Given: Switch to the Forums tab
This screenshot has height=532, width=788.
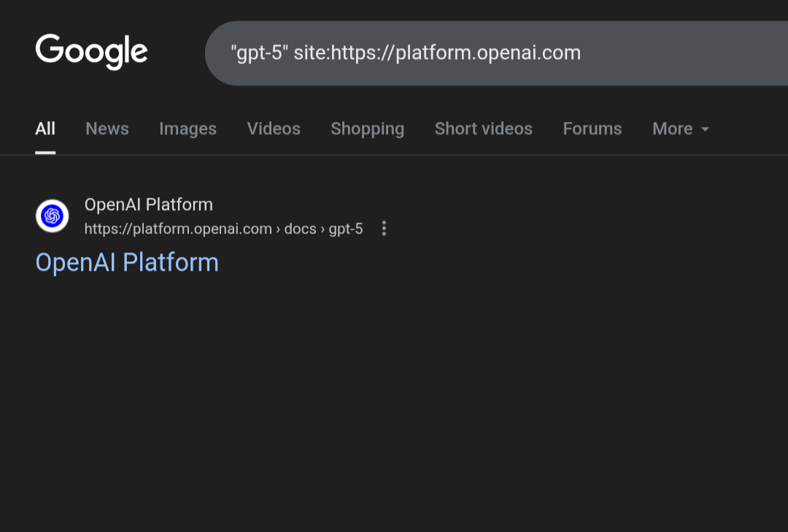Looking at the screenshot, I should [x=592, y=129].
